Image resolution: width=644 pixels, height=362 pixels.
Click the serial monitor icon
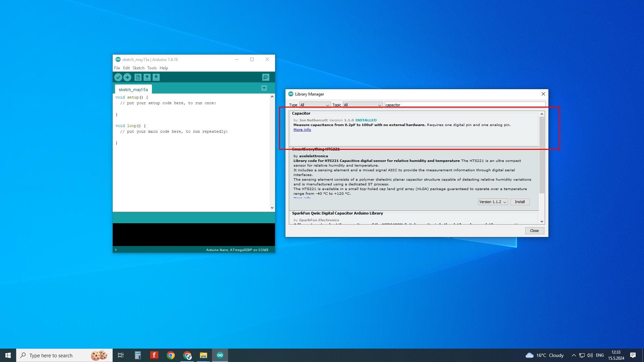266,77
